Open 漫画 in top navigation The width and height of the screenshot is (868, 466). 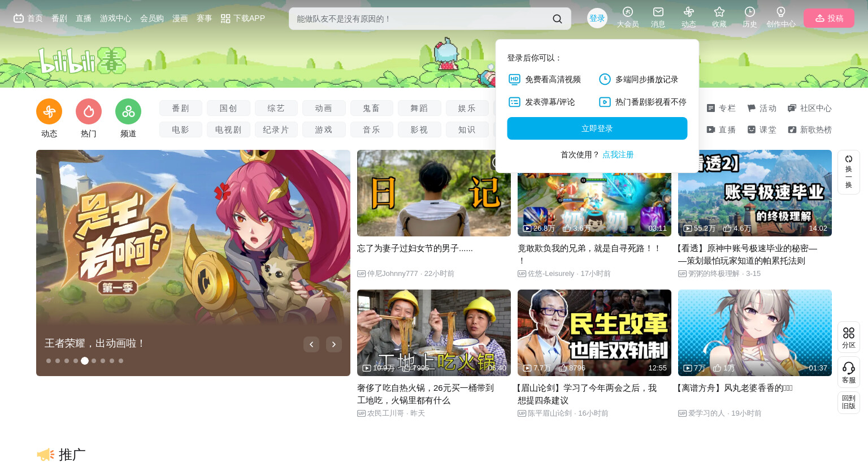(180, 18)
